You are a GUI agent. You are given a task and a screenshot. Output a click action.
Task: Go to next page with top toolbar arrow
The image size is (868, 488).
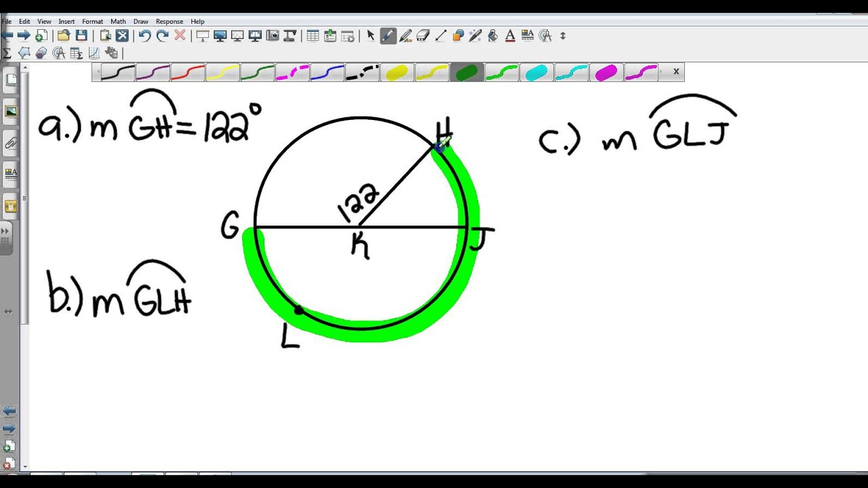(x=24, y=36)
